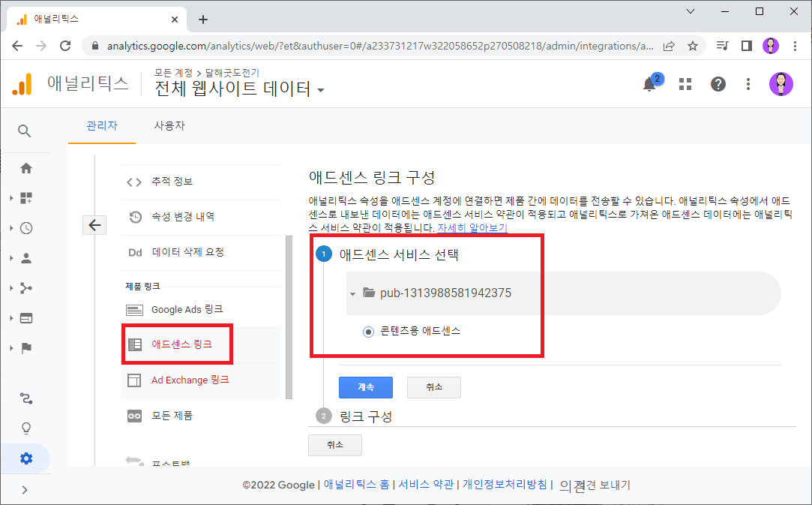The height and width of the screenshot is (505, 812).
Task: Open Chrome three-dot menu
Action: (795, 46)
